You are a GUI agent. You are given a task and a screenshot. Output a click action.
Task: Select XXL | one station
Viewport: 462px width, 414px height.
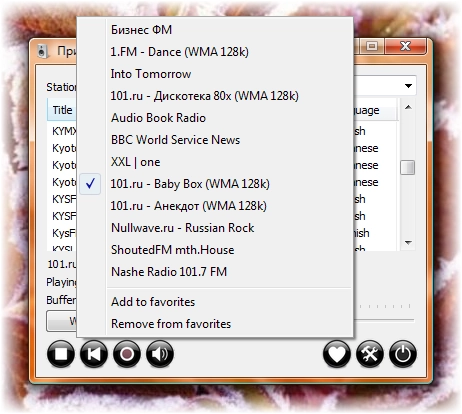point(215,162)
